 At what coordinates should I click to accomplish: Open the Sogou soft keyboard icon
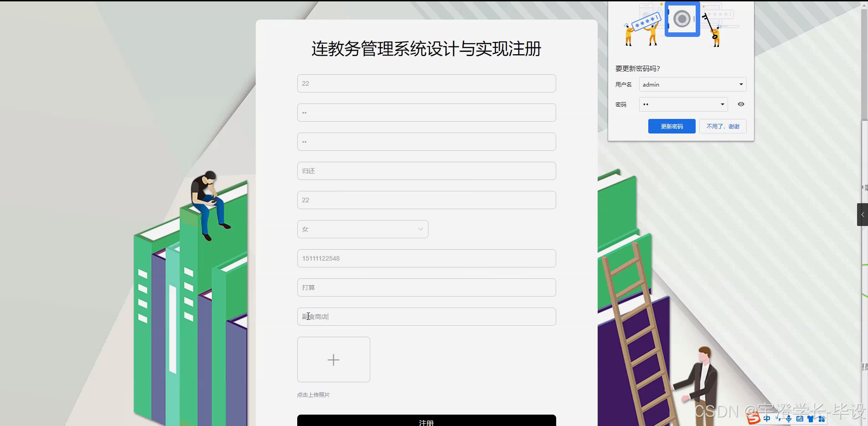pyautogui.click(x=800, y=419)
